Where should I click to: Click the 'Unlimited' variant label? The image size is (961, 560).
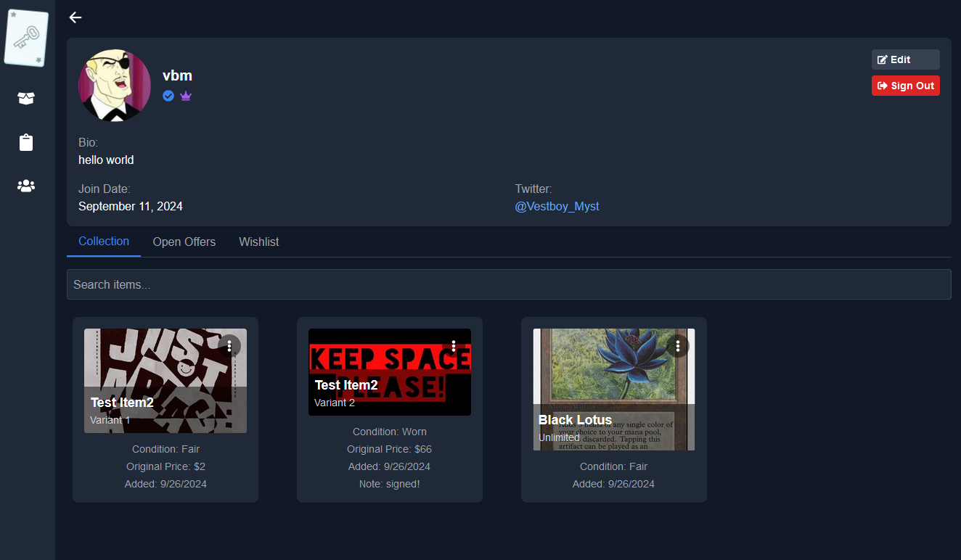(x=559, y=437)
